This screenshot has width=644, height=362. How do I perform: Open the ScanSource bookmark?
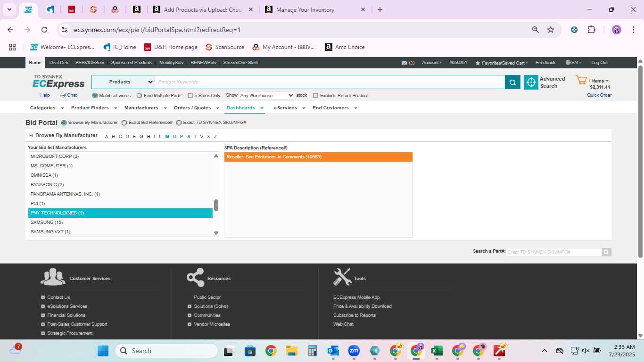click(225, 47)
